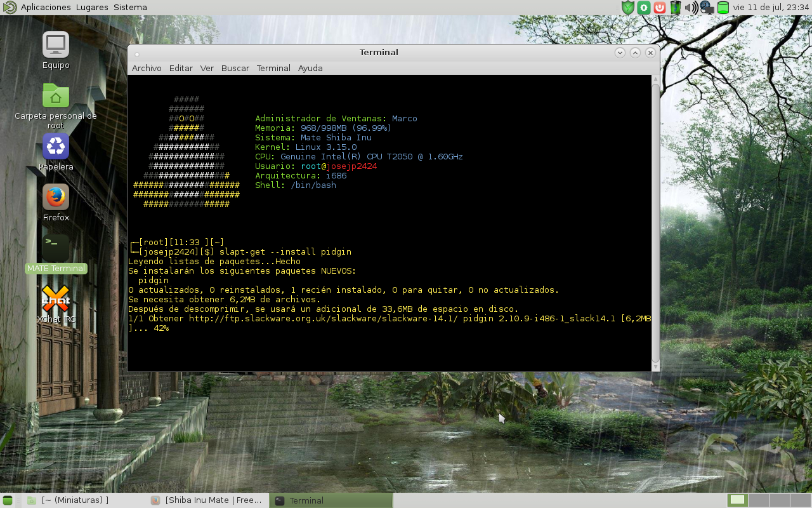Select the MATE Terminal desktop icon

pyautogui.click(x=56, y=254)
